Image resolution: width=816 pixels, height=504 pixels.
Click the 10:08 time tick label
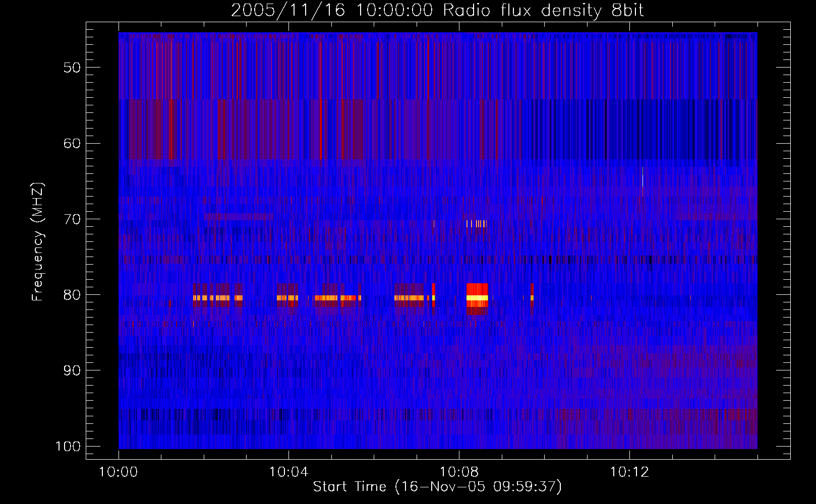459,472
